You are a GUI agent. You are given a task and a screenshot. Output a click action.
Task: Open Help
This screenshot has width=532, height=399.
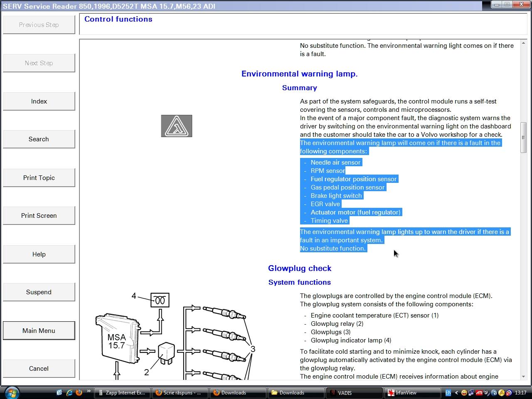click(x=39, y=254)
